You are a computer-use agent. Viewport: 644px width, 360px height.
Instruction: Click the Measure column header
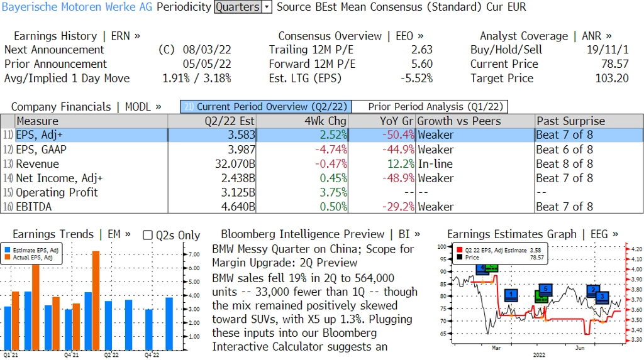point(91,121)
